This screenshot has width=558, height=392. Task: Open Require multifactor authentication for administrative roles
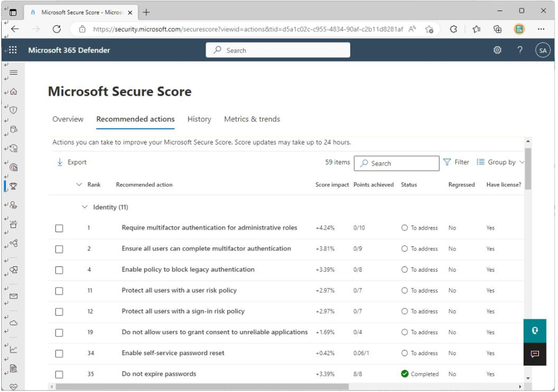click(x=209, y=228)
